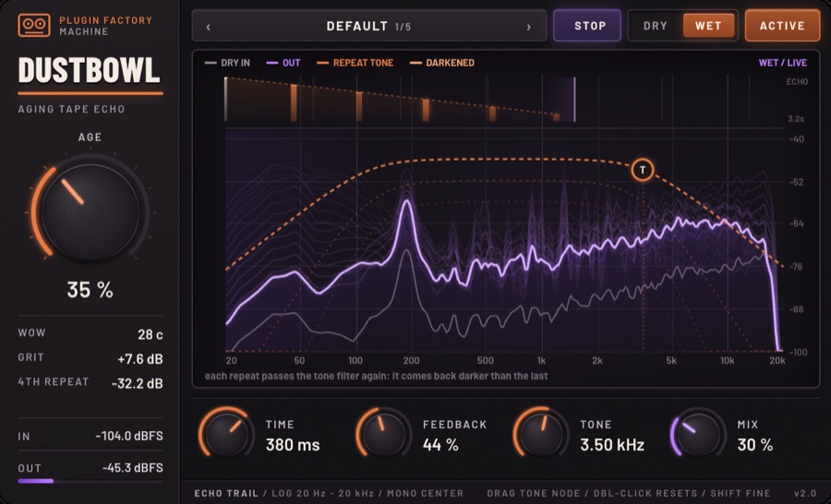Click the -40 dB scale label
The image size is (831, 504).
click(x=797, y=139)
